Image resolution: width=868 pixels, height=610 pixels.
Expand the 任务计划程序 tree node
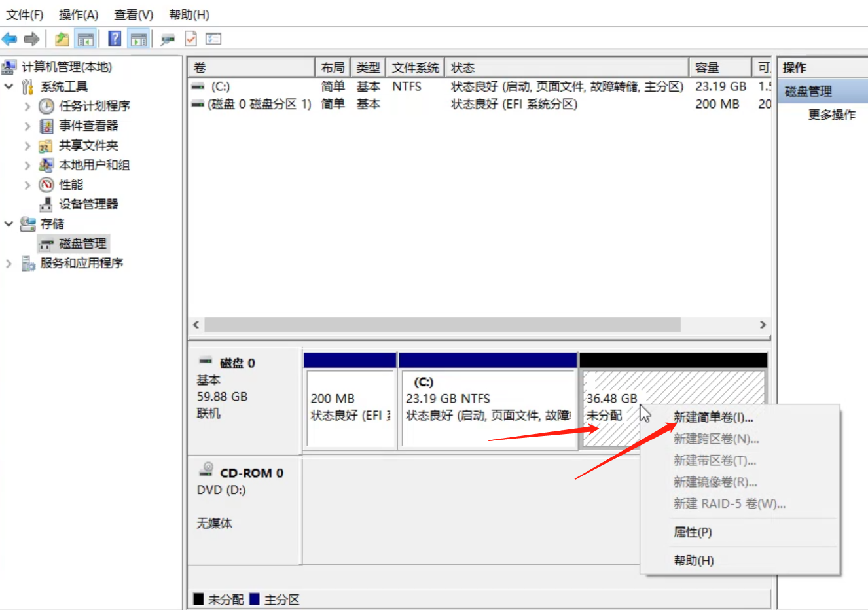[27, 106]
